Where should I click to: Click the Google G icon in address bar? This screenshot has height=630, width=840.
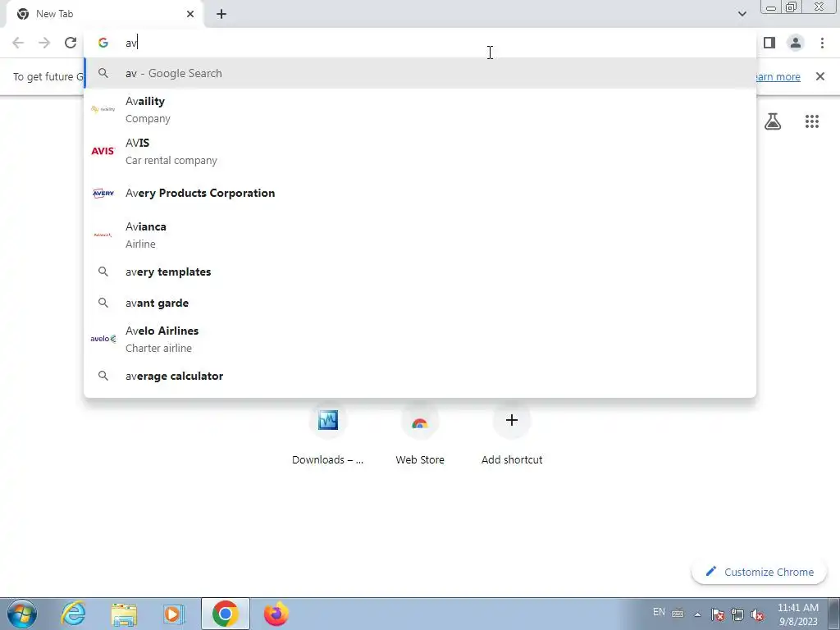tap(103, 43)
